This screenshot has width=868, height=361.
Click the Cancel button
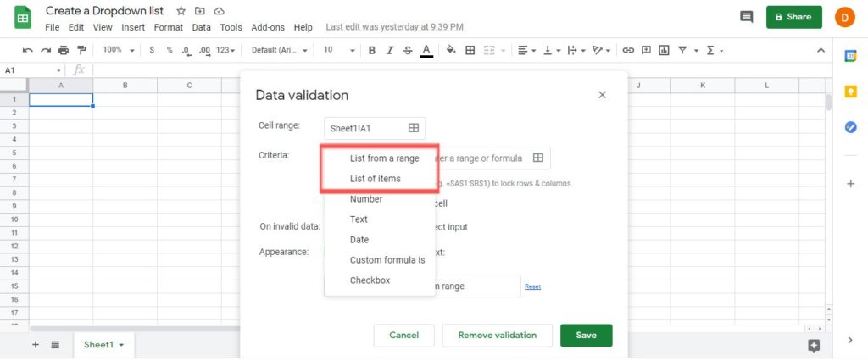[404, 335]
